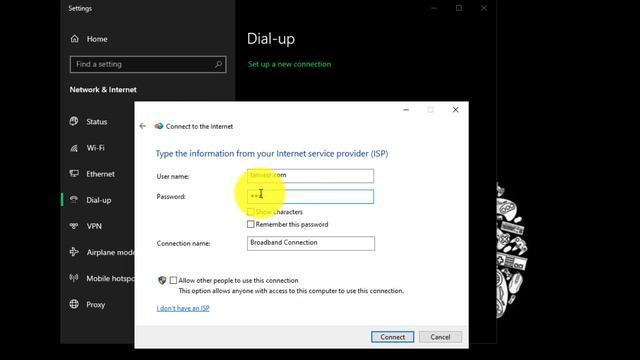This screenshot has height=360, width=640.
Task: Select the Proxy globe icon
Action: tap(74, 304)
